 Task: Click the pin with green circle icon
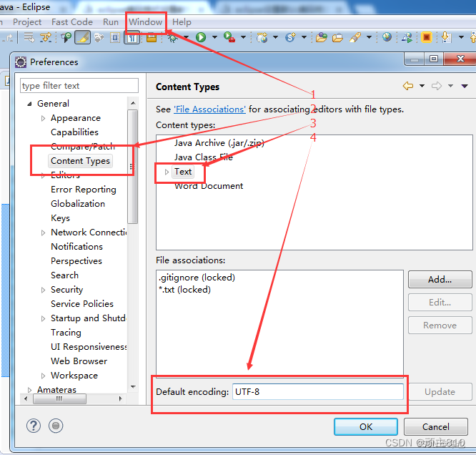coord(66,37)
